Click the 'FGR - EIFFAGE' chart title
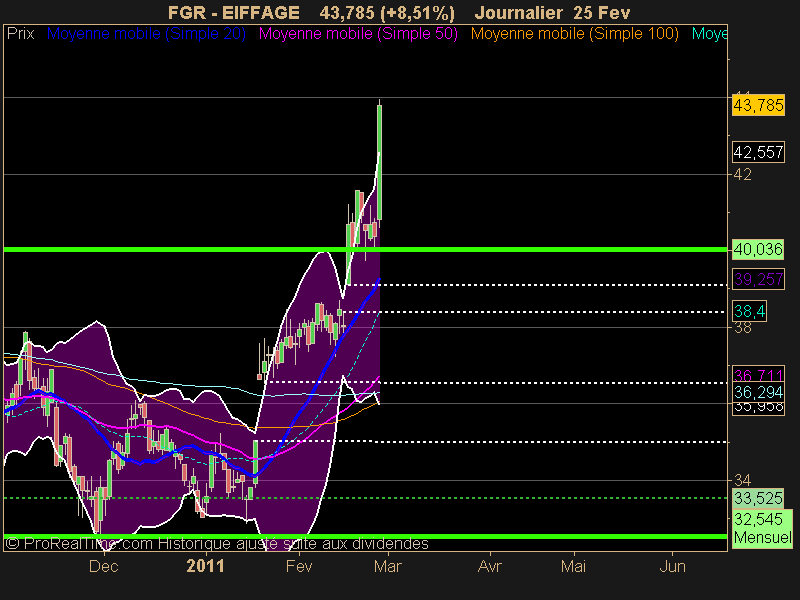This screenshot has width=800, height=600. 234,13
